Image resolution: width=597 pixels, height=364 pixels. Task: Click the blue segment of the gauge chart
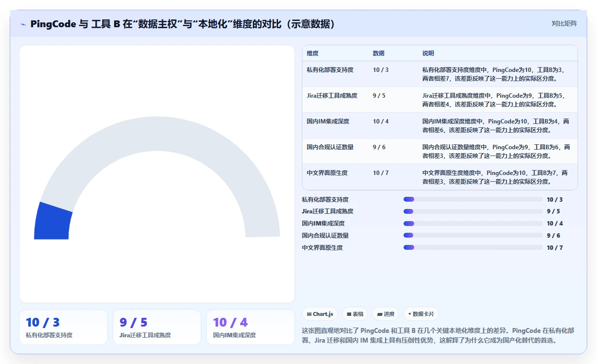tap(53, 221)
